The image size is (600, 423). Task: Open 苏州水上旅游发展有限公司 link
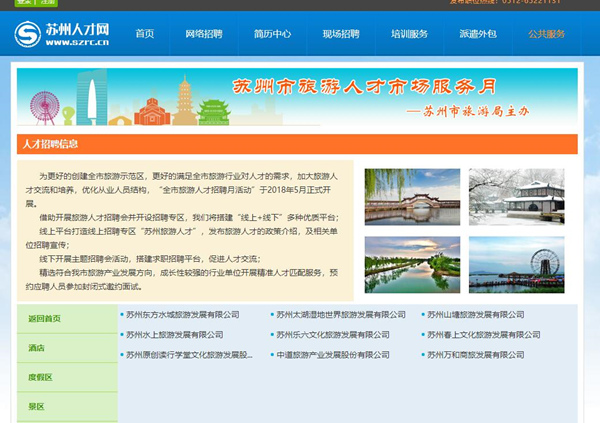click(174, 335)
